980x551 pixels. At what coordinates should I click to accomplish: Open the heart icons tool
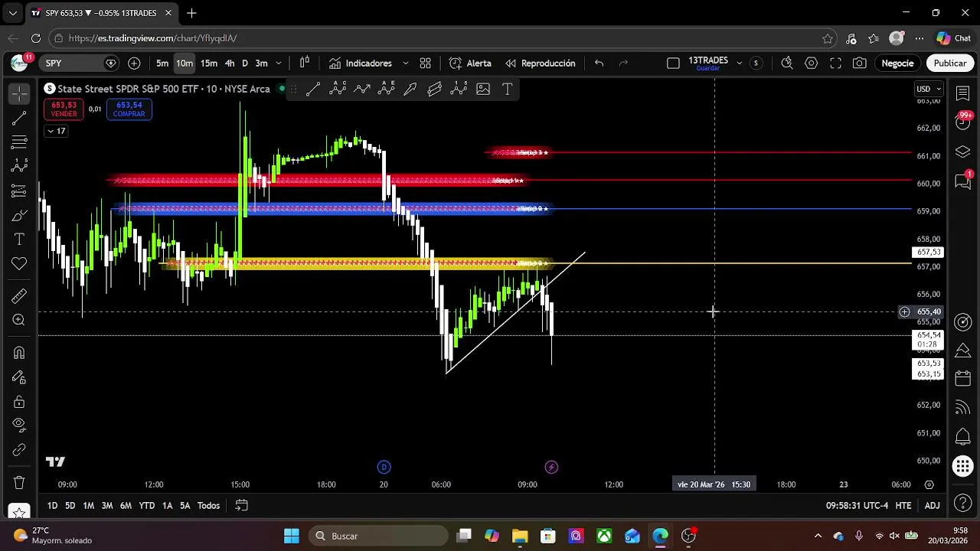point(19,264)
